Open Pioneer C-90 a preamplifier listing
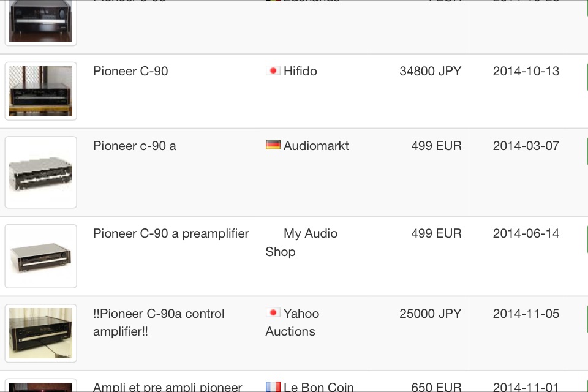This screenshot has height=392, width=588. pyautogui.click(x=171, y=233)
